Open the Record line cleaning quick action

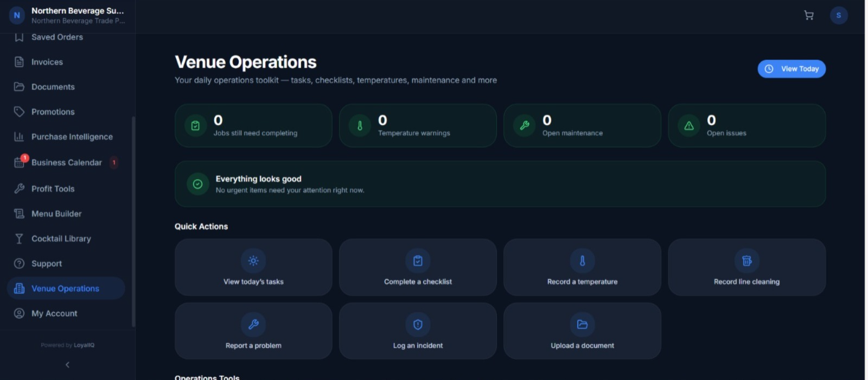pos(746,267)
